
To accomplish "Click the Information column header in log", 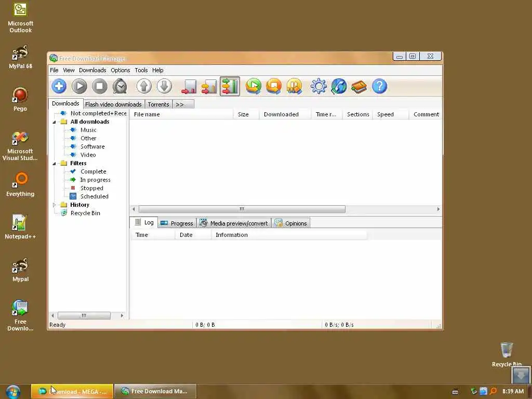I will (289, 235).
